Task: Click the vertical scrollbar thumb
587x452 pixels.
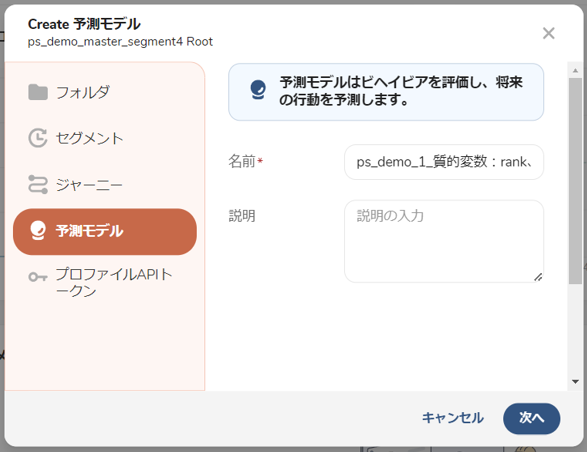Action: tap(575, 181)
